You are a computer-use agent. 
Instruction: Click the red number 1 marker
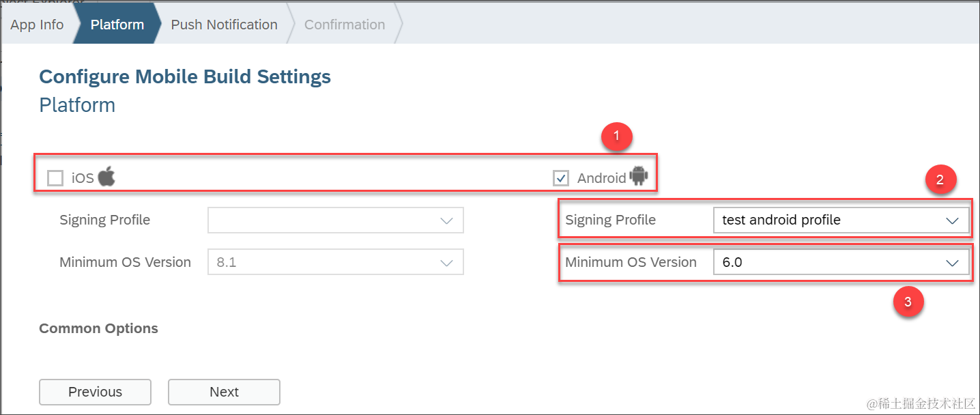pos(616,136)
